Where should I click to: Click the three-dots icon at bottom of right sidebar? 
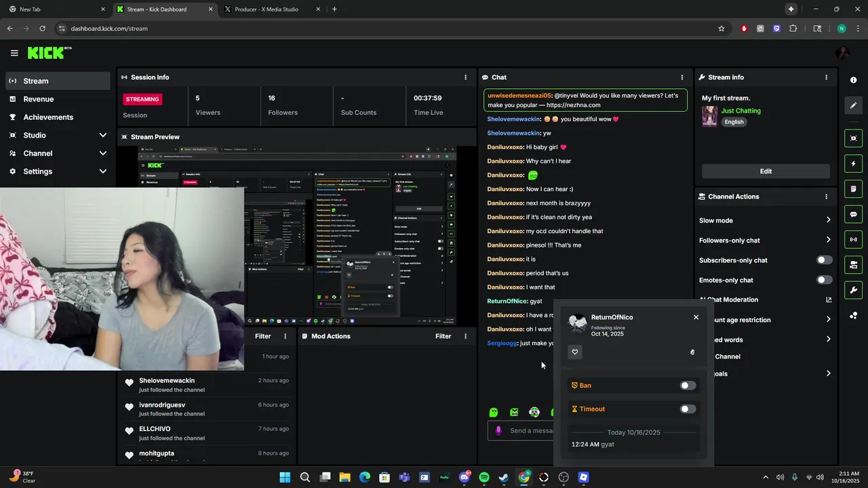(x=853, y=315)
